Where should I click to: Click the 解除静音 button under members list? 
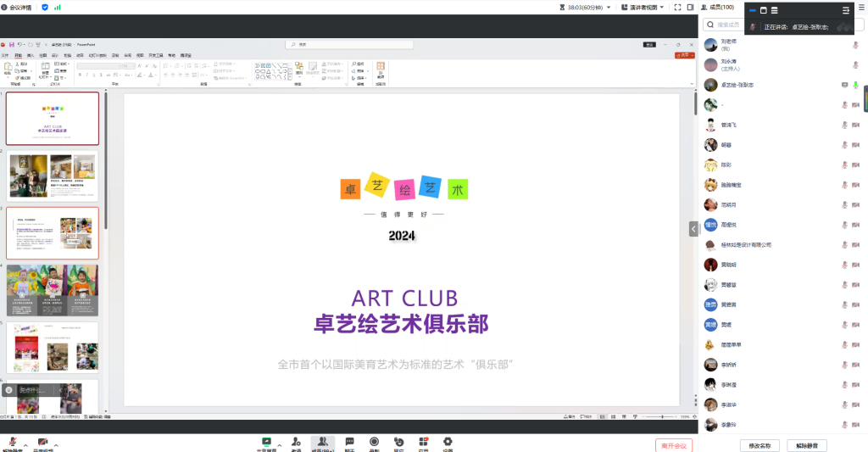click(806, 445)
